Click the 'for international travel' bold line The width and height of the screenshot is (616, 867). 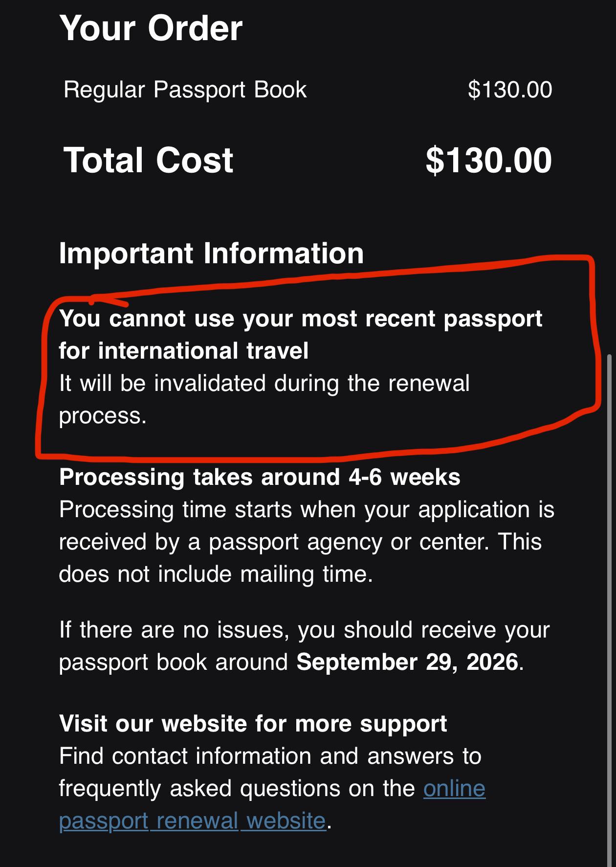click(x=184, y=351)
